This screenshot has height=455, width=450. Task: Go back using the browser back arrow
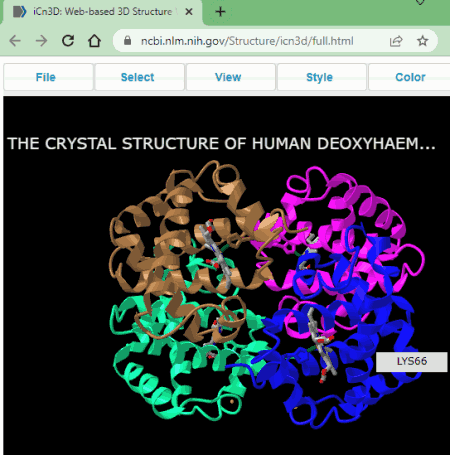click(15, 41)
